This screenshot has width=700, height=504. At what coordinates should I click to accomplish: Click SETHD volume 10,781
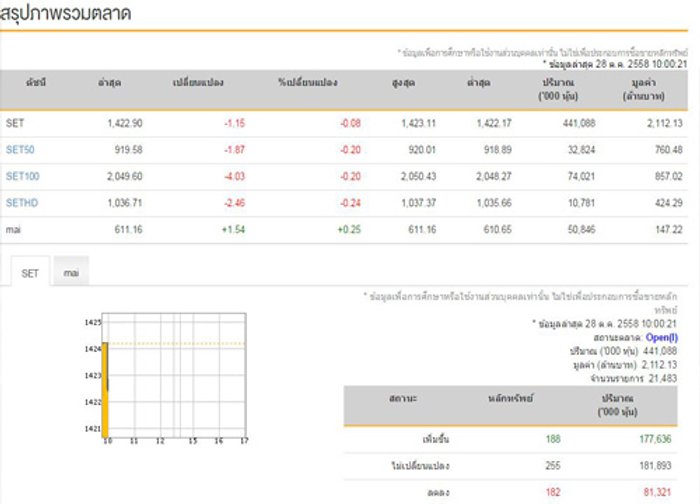(x=581, y=203)
